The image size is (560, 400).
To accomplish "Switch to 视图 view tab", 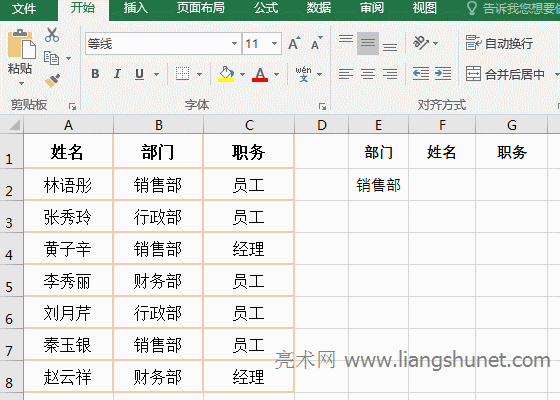I will (425, 8).
